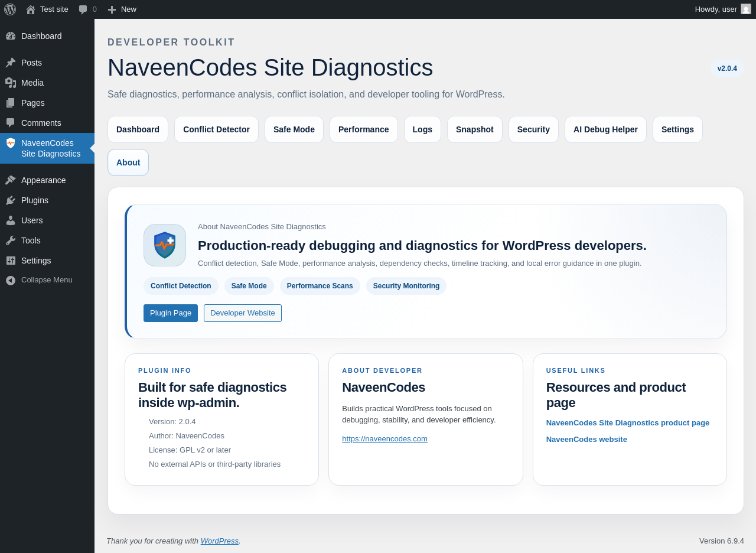Click the WordPress logo icon in admin bar
Screen dimensions: 756x553
tap(10, 9)
